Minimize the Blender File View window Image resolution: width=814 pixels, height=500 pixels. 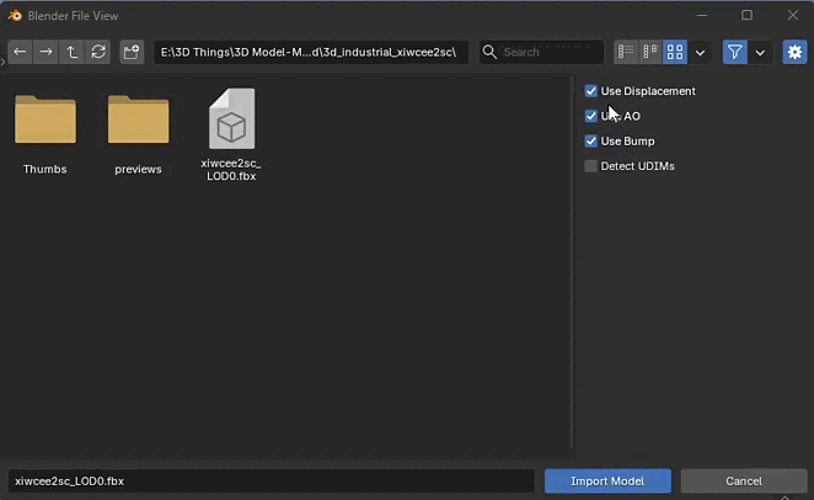tap(702, 16)
